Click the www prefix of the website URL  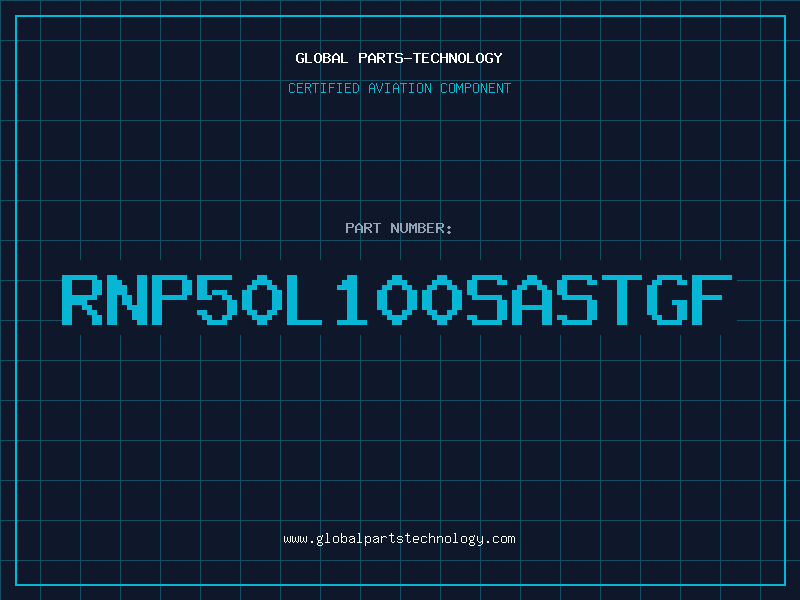(295, 539)
